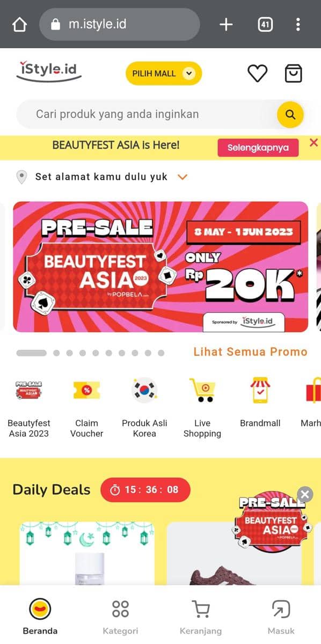Open the Claim Voucher icon

point(86,390)
